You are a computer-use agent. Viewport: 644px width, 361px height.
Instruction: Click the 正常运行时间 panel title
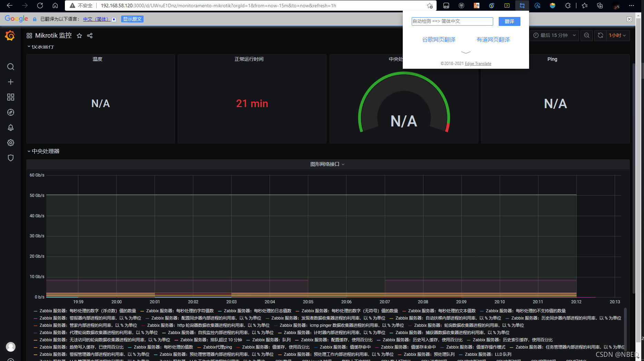(249, 59)
